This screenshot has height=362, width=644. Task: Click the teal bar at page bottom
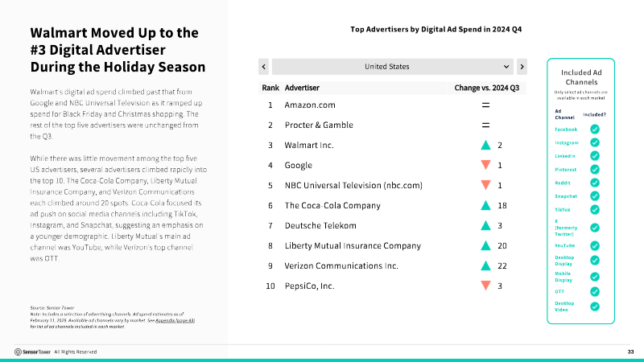(322, 360)
